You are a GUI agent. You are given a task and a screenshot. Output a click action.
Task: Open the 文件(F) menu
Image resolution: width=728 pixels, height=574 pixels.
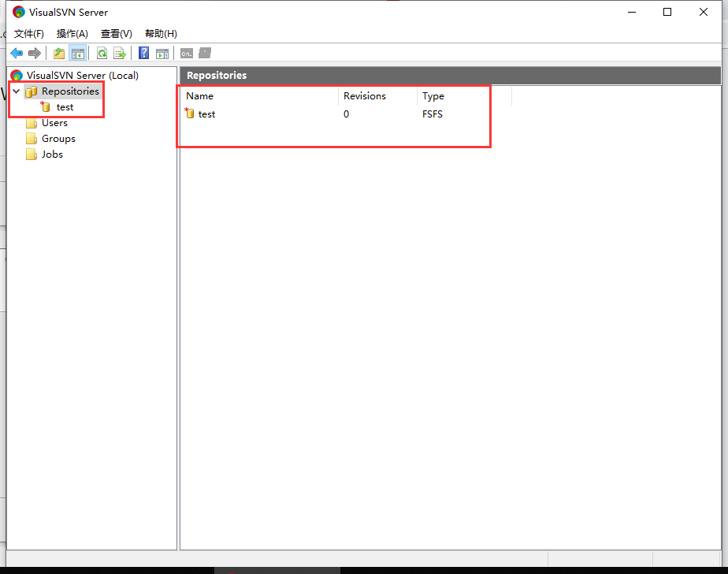[29, 33]
